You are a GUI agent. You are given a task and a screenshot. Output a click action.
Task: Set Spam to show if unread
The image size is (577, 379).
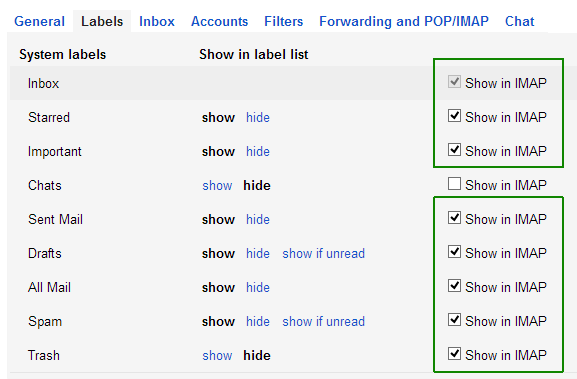coord(323,322)
